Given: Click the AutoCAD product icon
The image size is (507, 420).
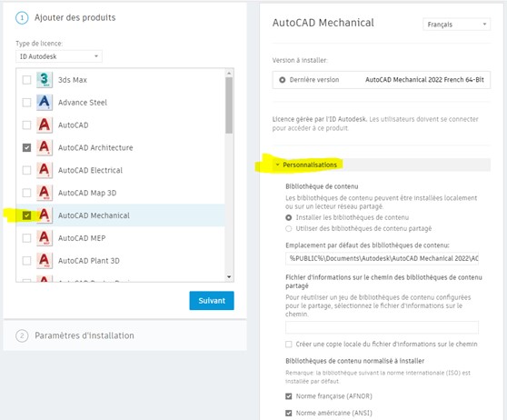Looking at the screenshot, I should (45, 125).
